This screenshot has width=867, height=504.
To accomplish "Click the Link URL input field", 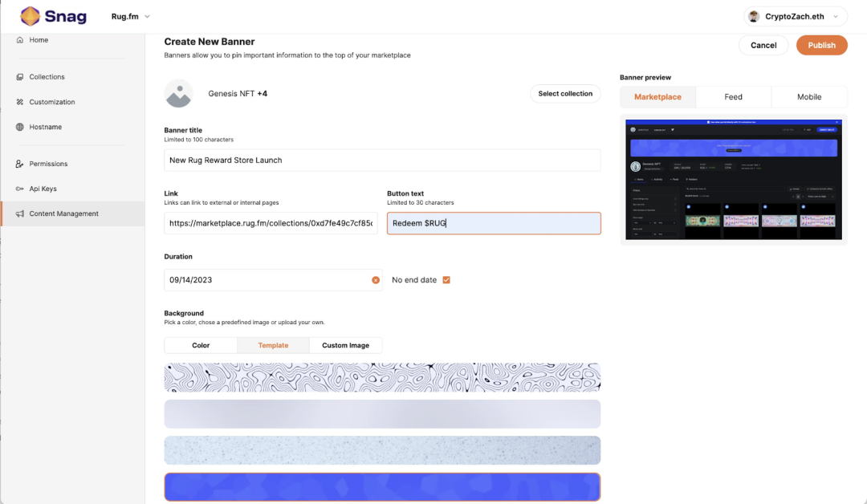I will pos(271,223).
